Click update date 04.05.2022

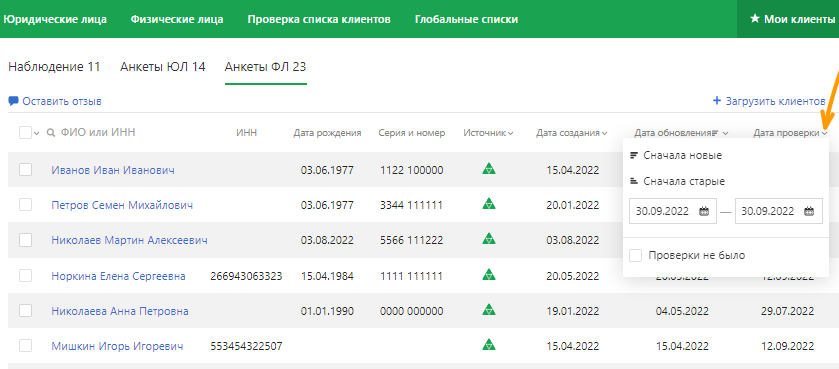pos(682,311)
